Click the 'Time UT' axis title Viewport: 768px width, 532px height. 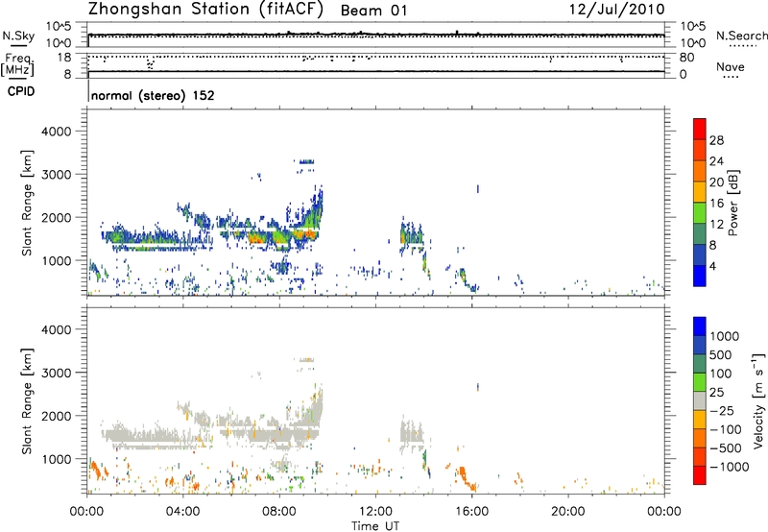375,526
